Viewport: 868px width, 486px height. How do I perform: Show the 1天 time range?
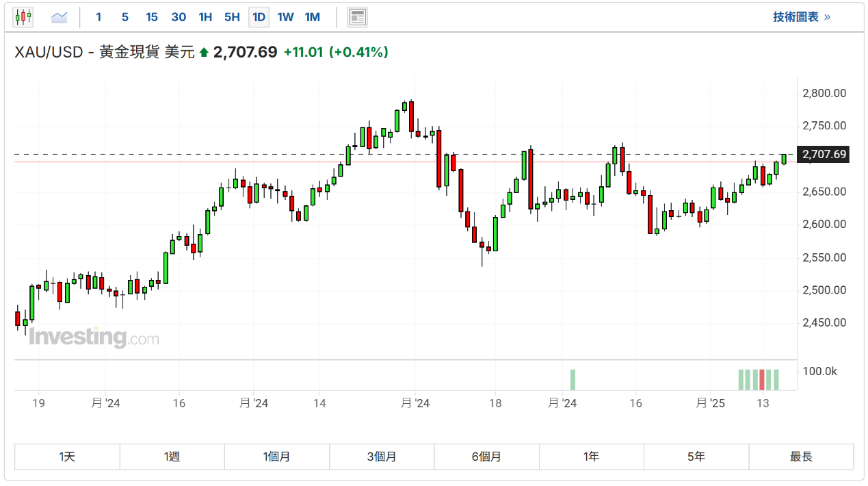click(67, 457)
